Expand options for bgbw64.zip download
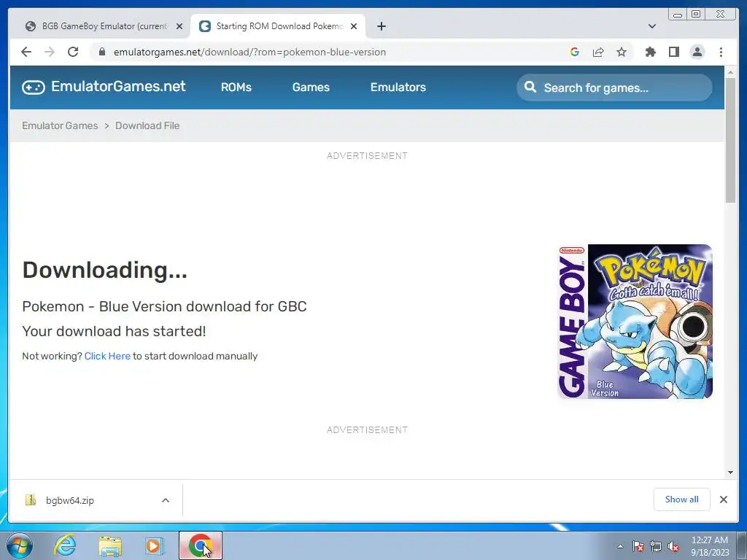 click(x=166, y=500)
